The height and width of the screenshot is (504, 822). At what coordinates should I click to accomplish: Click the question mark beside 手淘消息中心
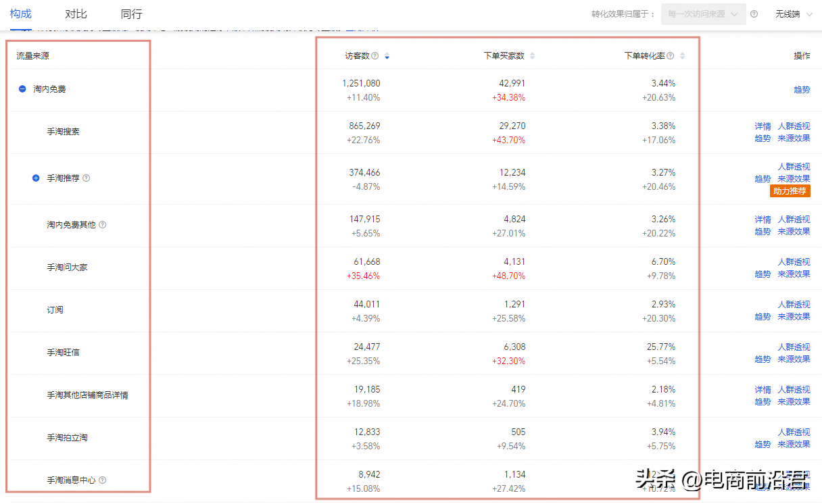point(103,480)
